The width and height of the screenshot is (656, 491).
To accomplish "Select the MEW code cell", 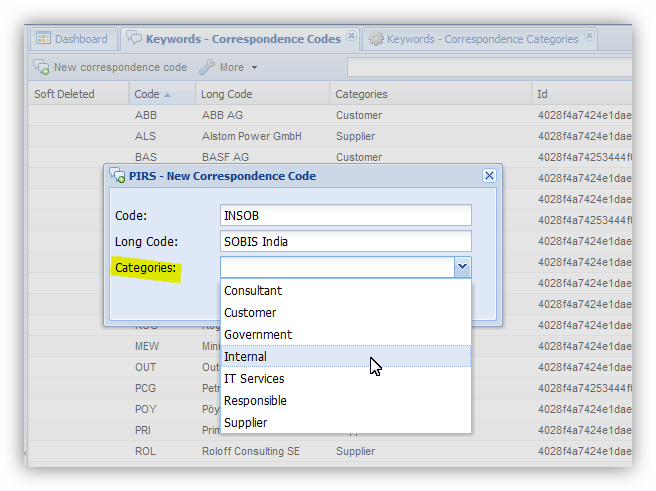I will tap(147, 346).
